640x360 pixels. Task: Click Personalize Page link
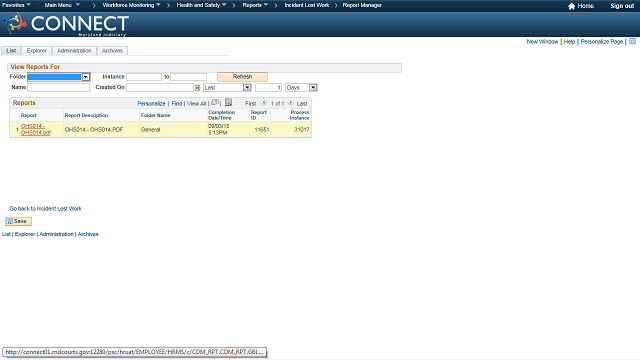point(602,42)
